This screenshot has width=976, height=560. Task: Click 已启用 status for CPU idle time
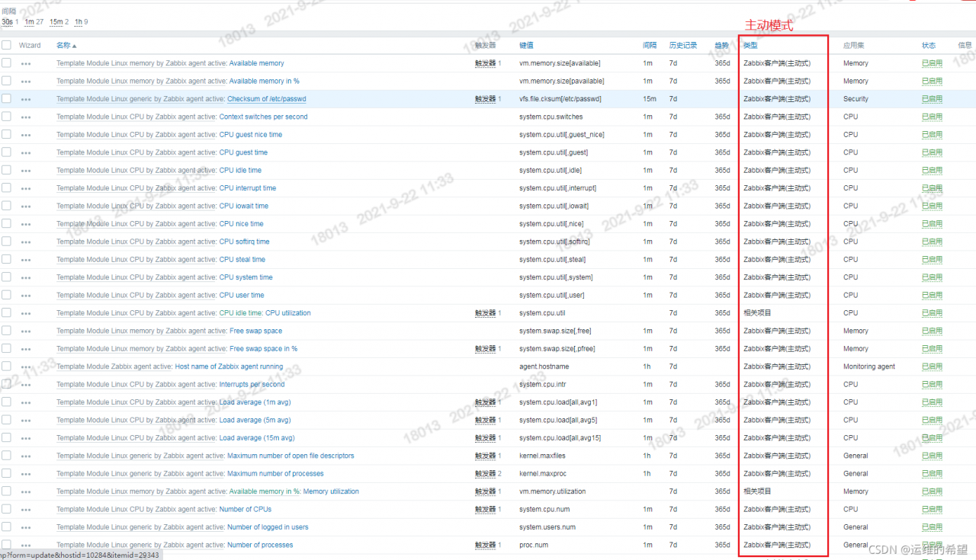click(x=932, y=171)
